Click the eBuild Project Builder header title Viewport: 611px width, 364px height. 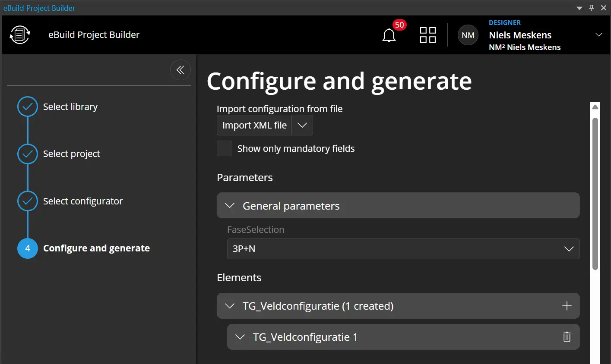coord(94,35)
